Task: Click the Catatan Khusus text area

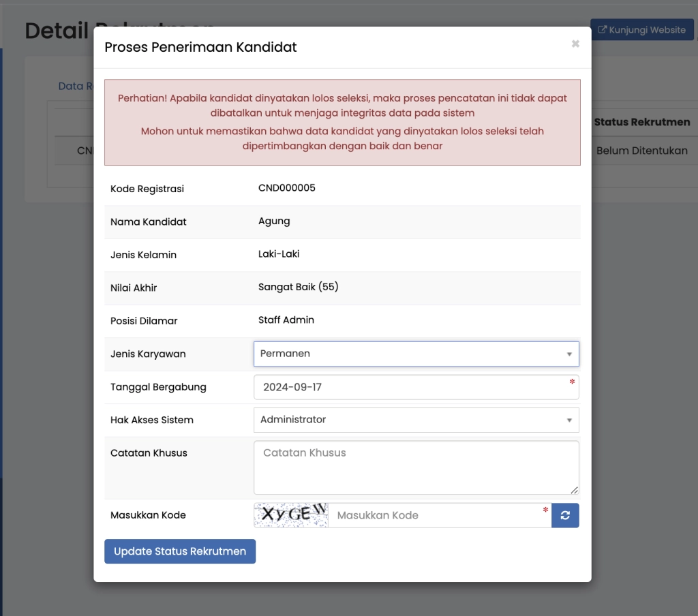Action: (x=416, y=467)
